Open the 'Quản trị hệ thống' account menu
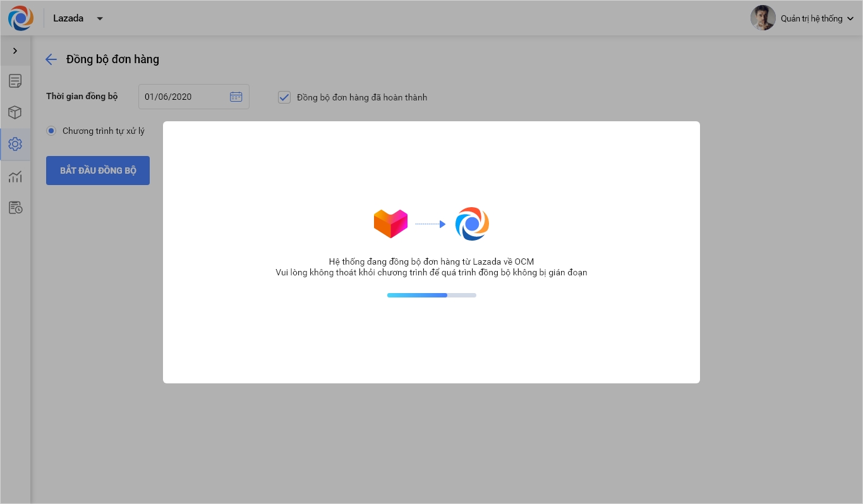The height and width of the screenshot is (504, 863). coord(817,18)
